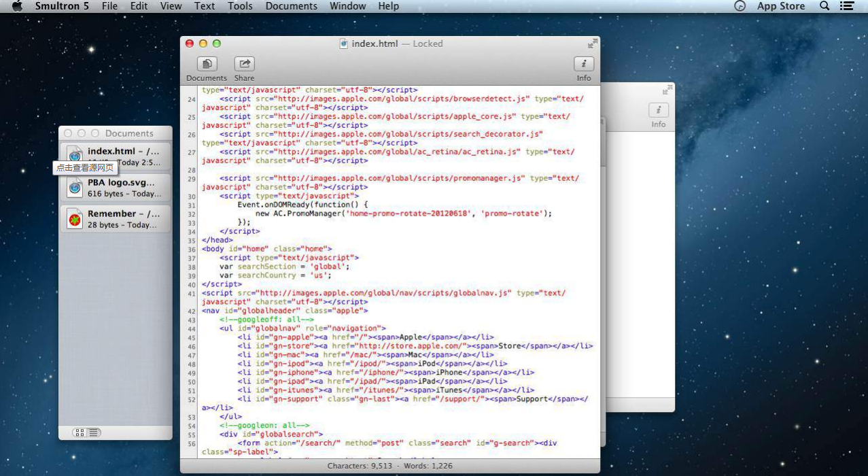Select the PBA logo.svg document row
868x476 pixels.
coord(116,188)
